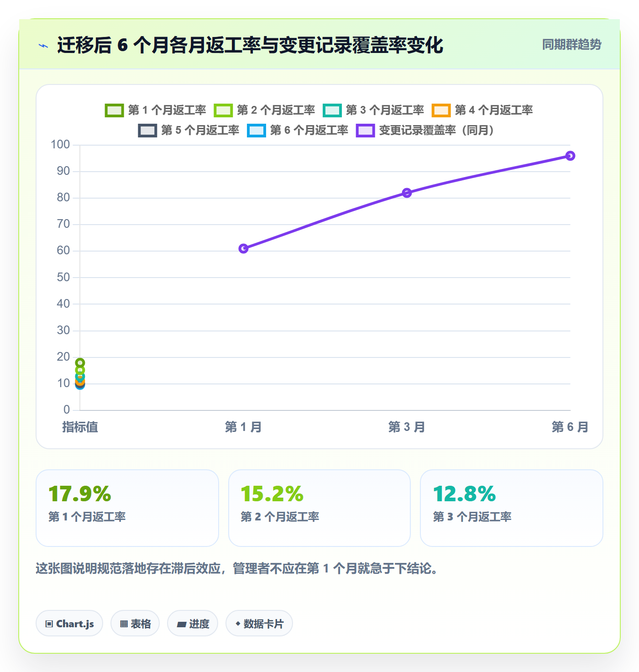
Task: Select the 进度 tag chip
Action: [193, 624]
